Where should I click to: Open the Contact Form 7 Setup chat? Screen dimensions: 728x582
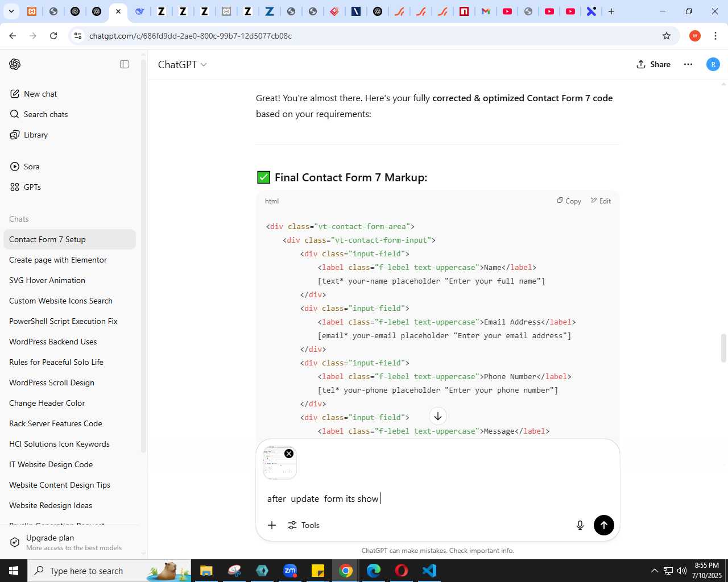[x=69, y=239]
